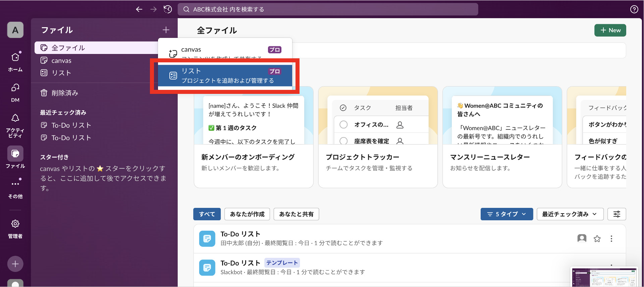Select the あなたが作成 filter tab
Viewport: 644px width, 287px height.
point(247,214)
